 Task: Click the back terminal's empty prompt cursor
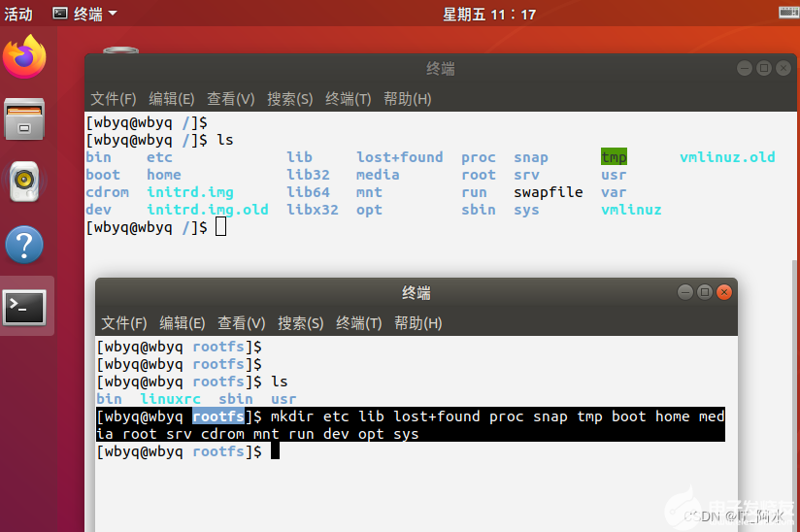[x=220, y=226]
